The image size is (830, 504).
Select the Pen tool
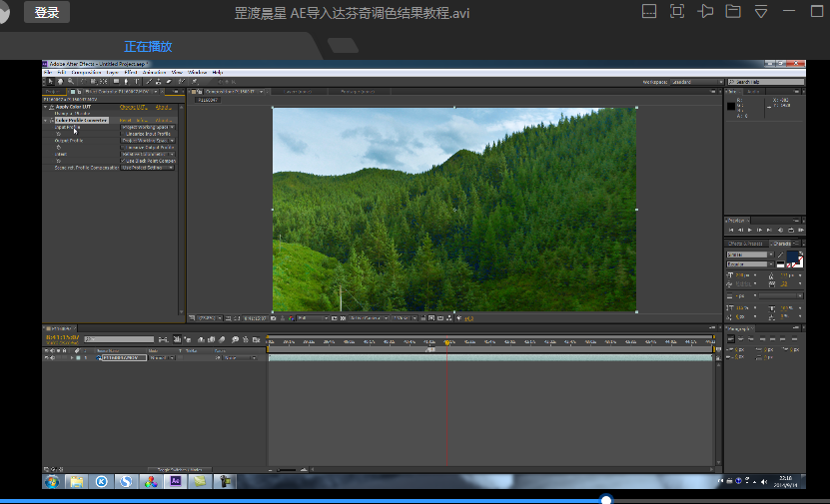[126, 82]
